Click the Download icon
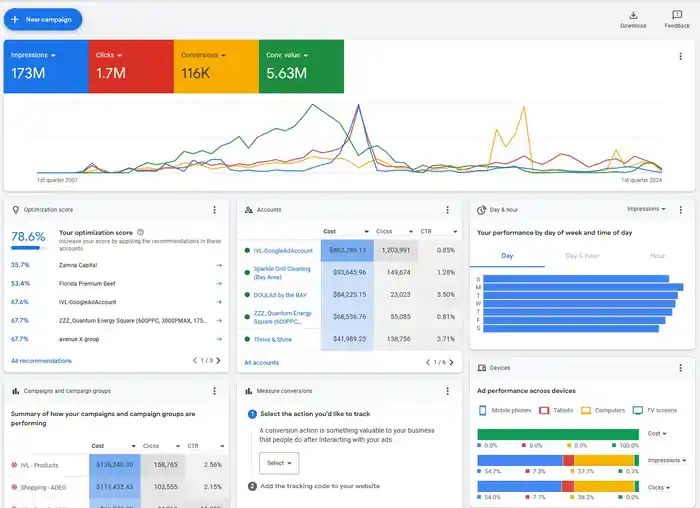 tap(633, 16)
